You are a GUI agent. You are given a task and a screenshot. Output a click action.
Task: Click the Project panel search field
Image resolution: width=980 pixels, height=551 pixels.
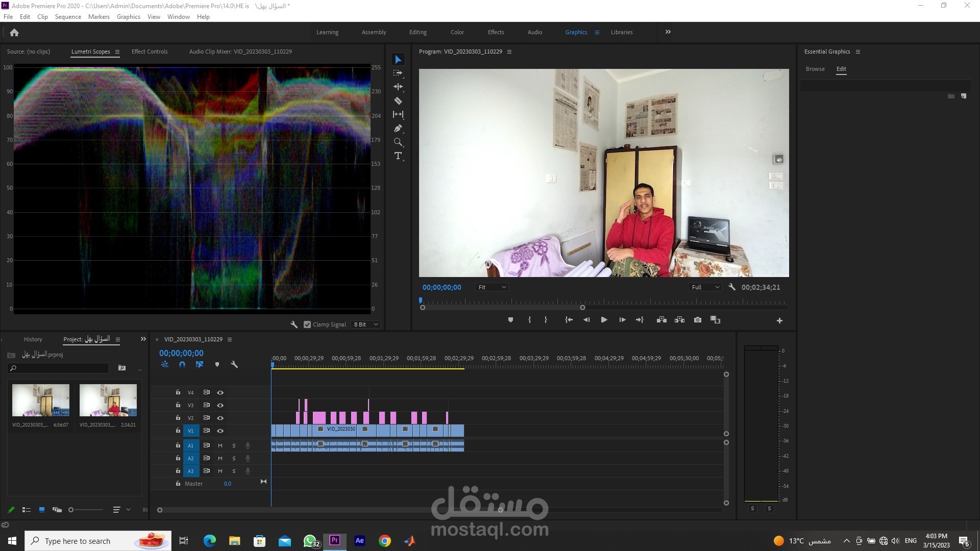(x=59, y=368)
